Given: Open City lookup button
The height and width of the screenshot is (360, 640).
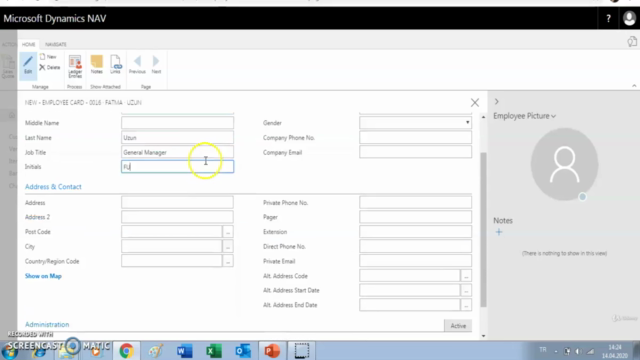Looking at the screenshot, I should point(228,247).
